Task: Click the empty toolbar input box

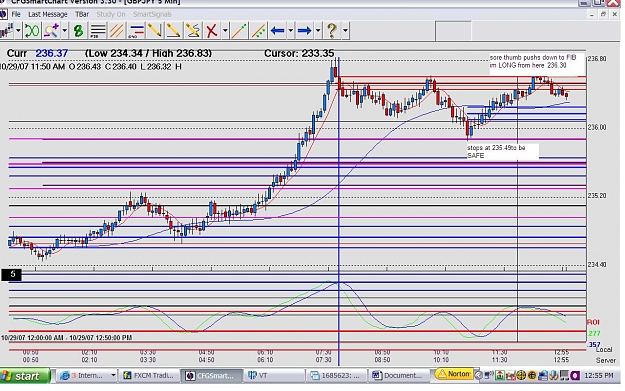Action: click(x=453, y=31)
